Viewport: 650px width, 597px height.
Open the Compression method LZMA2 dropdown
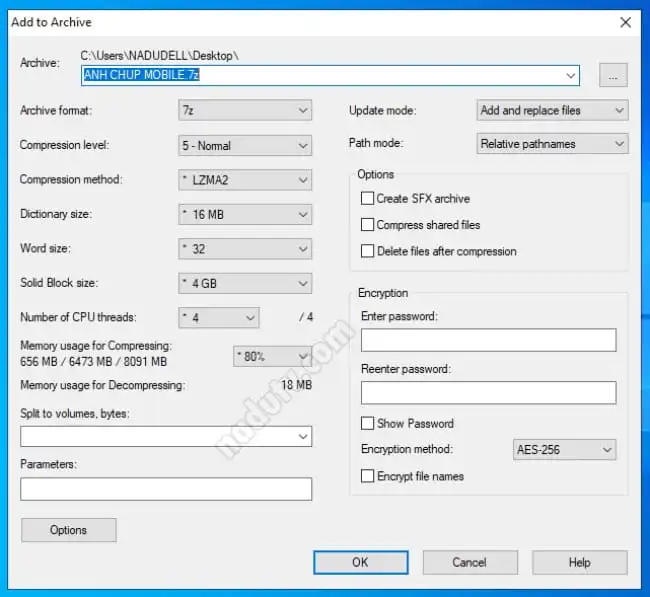coord(245,180)
